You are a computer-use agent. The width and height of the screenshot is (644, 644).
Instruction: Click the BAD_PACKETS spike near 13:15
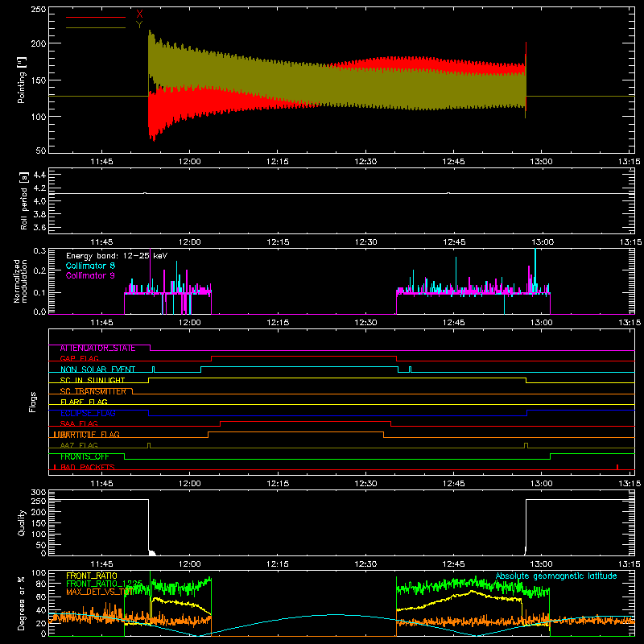click(617, 467)
